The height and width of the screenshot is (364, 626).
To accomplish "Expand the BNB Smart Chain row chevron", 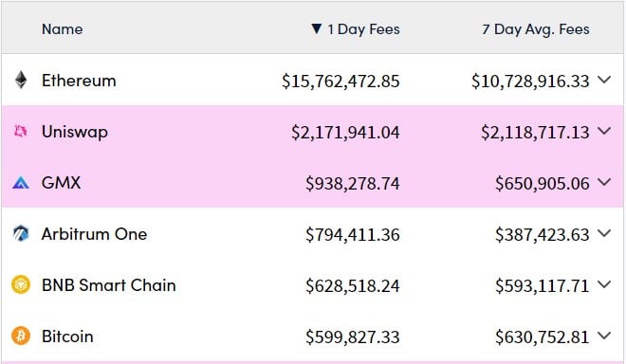I will click(604, 284).
